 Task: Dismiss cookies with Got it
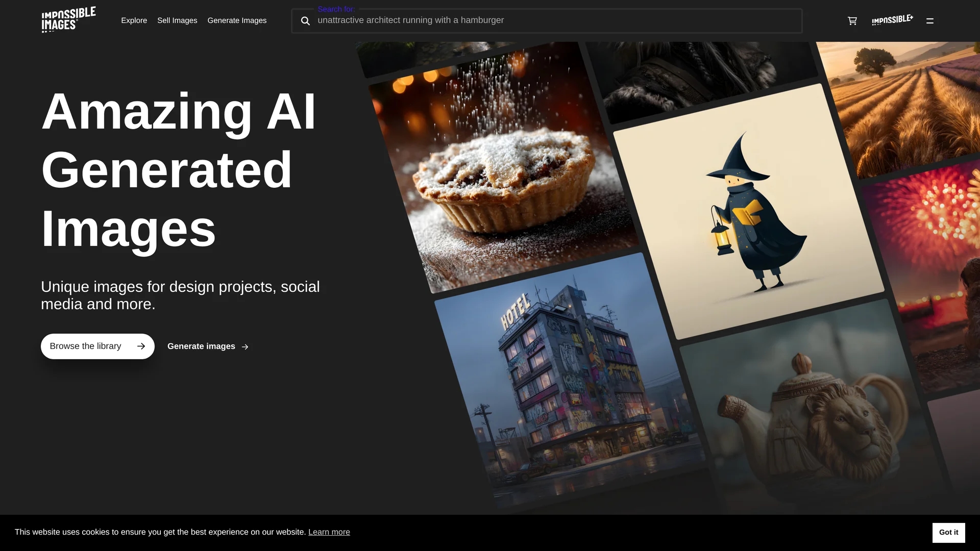click(948, 533)
